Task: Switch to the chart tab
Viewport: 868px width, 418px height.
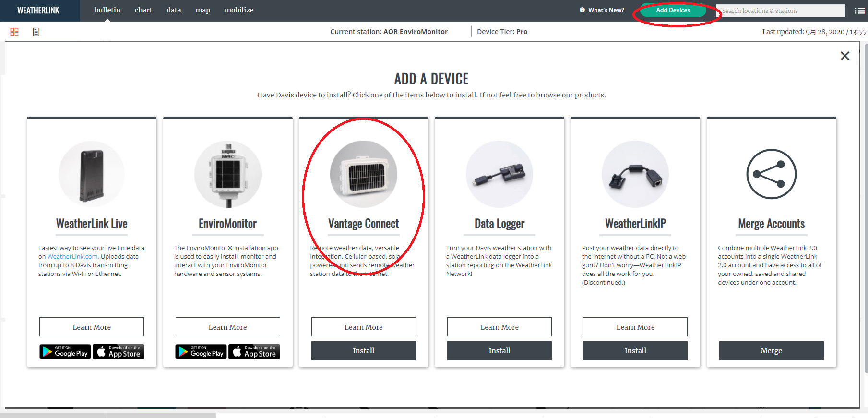Action: (x=143, y=10)
